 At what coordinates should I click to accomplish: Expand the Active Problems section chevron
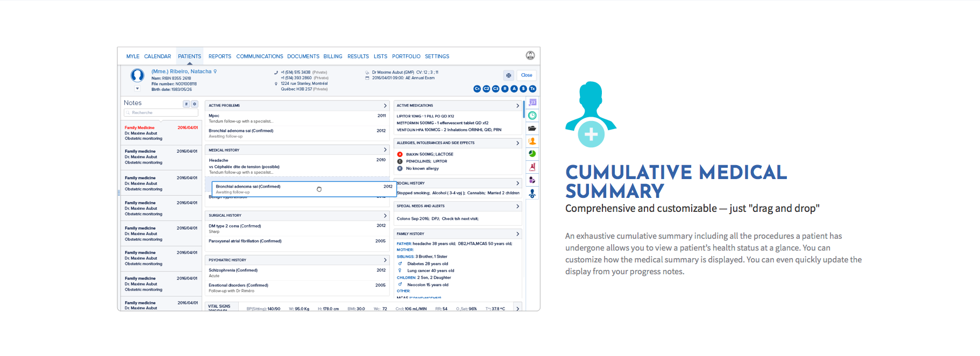coord(385,105)
